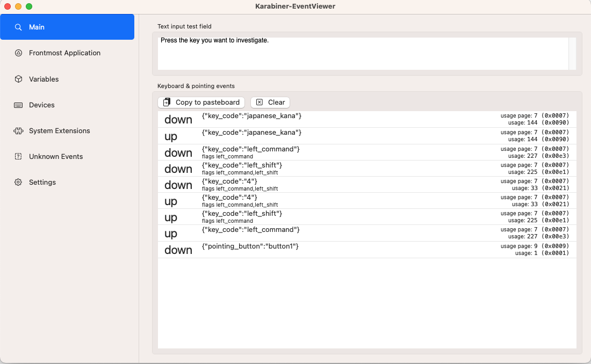Open the Variables section
This screenshot has width=591, height=364.
[67, 79]
